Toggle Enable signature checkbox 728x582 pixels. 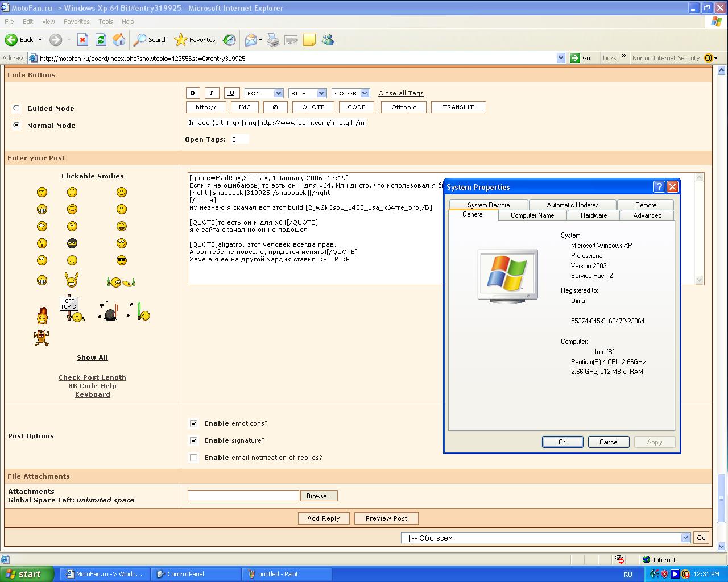(193, 440)
